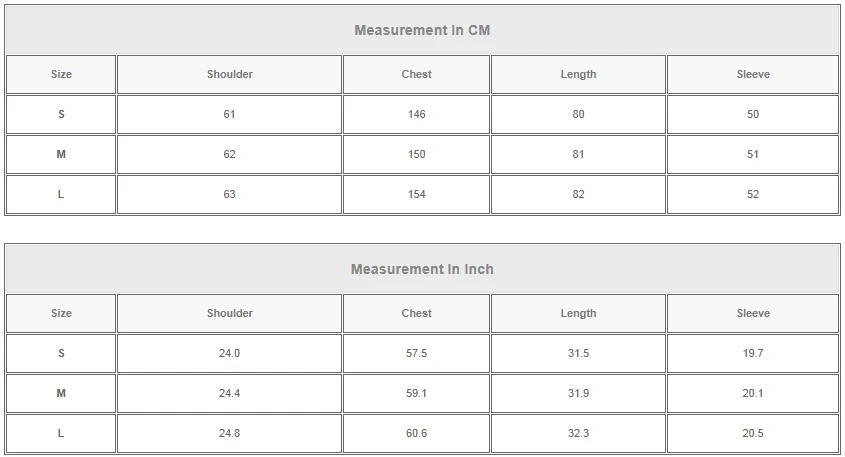Click the length value 32.3 cell

tap(578, 433)
